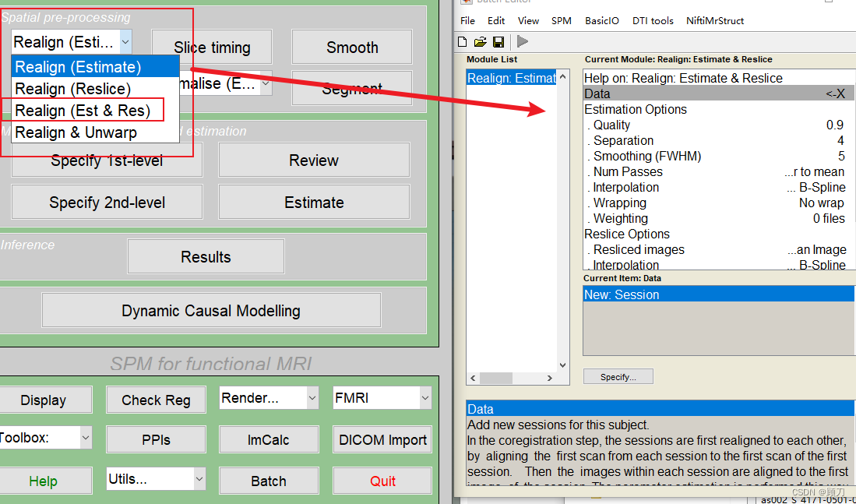Click the PPIs button
This screenshot has height=504, width=856.
pyautogui.click(x=156, y=439)
